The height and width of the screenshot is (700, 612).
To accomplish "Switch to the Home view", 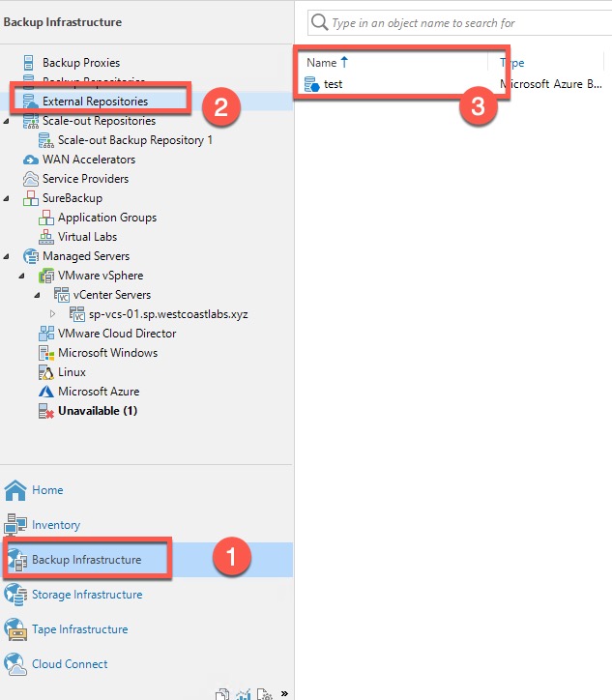I will [46, 490].
